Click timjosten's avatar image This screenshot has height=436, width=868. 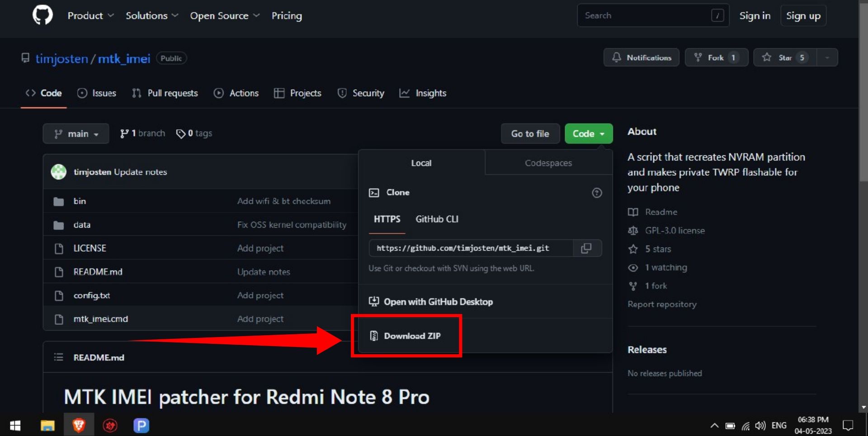tap(59, 172)
